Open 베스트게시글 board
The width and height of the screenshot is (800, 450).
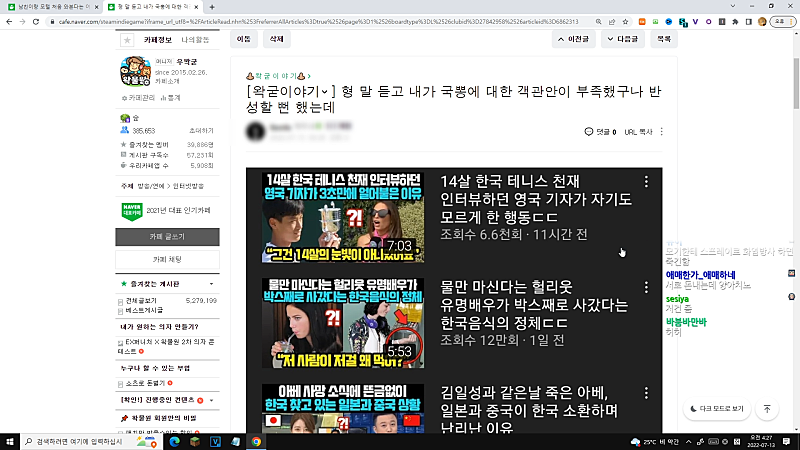click(x=144, y=310)
